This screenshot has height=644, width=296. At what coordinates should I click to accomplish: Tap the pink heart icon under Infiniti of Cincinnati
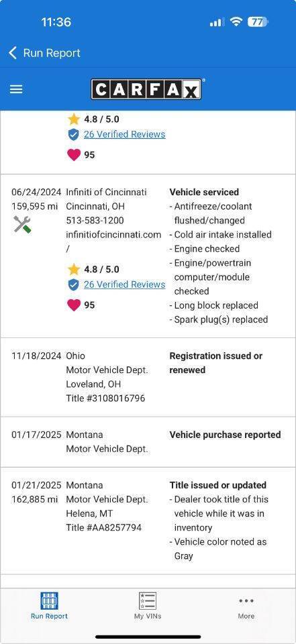74,305
